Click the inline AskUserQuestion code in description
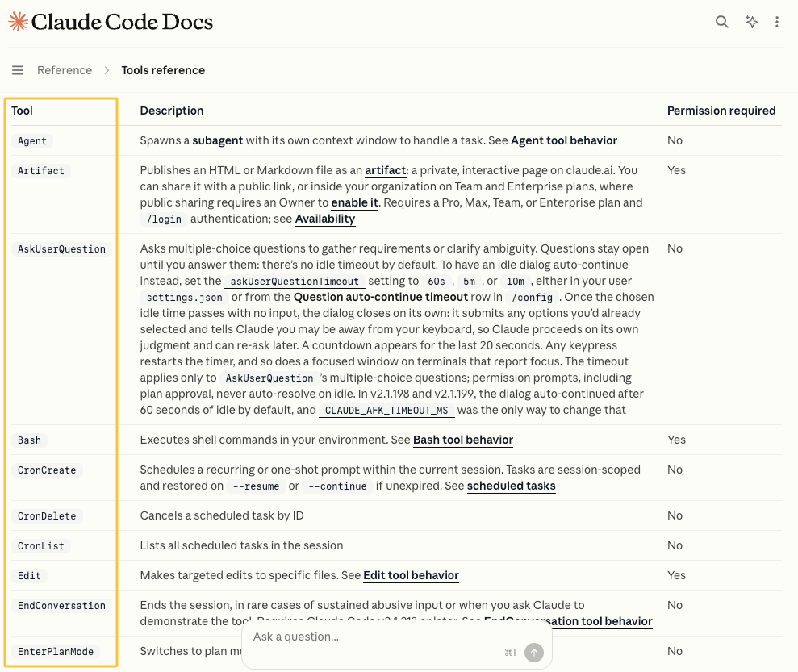 point(269,378)
